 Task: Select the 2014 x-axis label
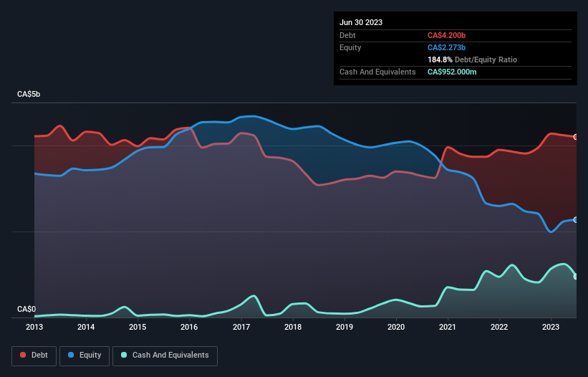tap(86, 327)
